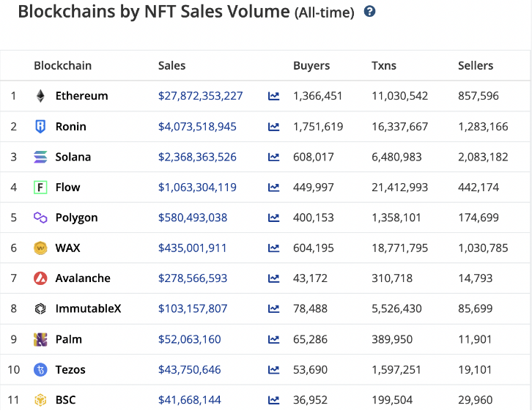Viewport: 532px width, 411px height.
Task: Click the Flow green F logo
Action: [x=40, y=188]
